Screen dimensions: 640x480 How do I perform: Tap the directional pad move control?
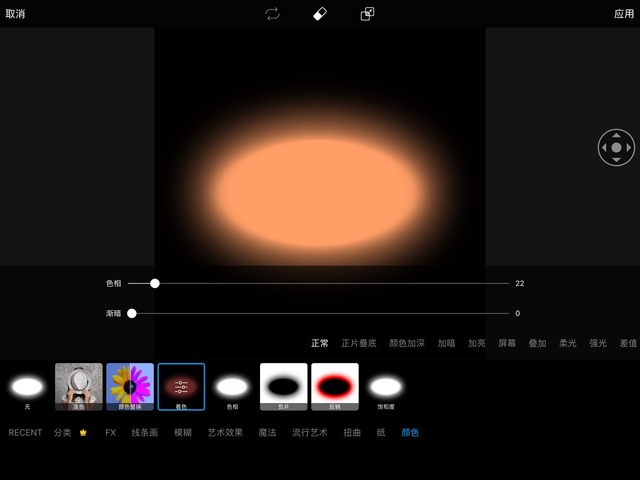click(616, 147)
